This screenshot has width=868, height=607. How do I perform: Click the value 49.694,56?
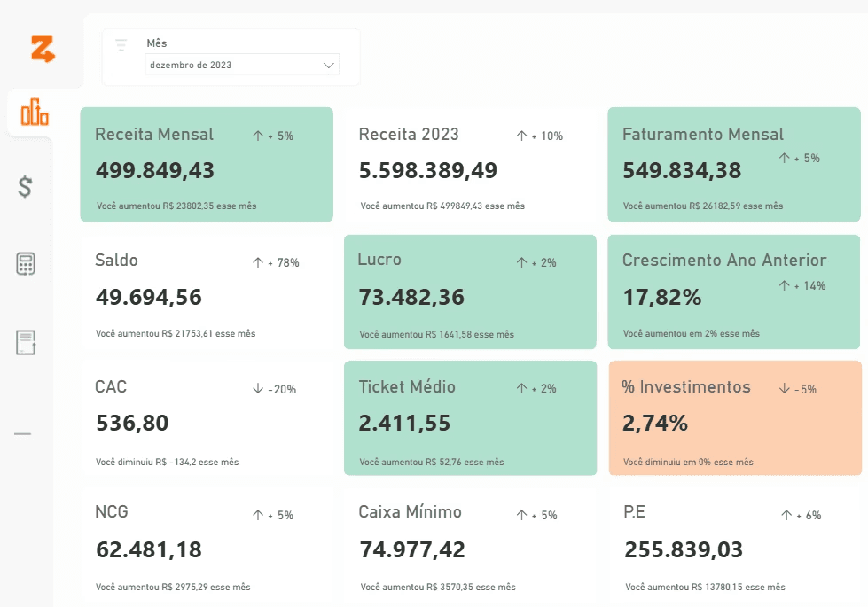pos(149,297)
